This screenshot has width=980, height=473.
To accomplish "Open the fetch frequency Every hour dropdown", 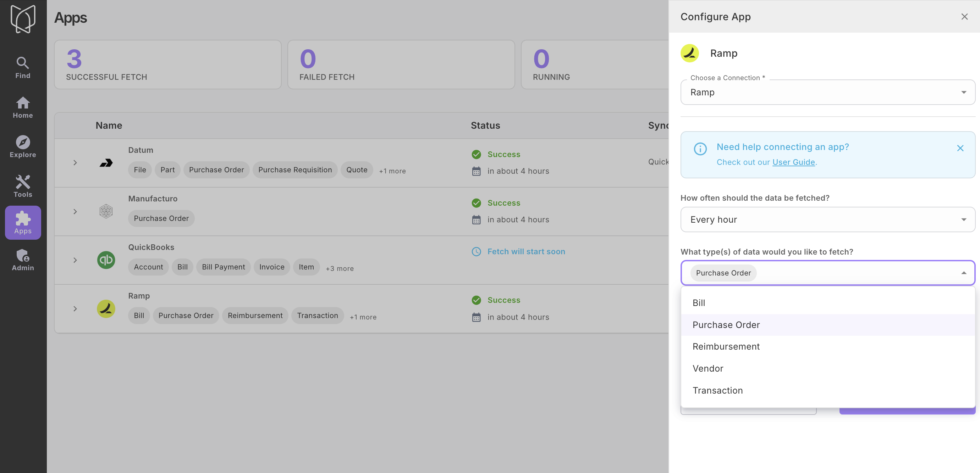I will click(828, 219).
